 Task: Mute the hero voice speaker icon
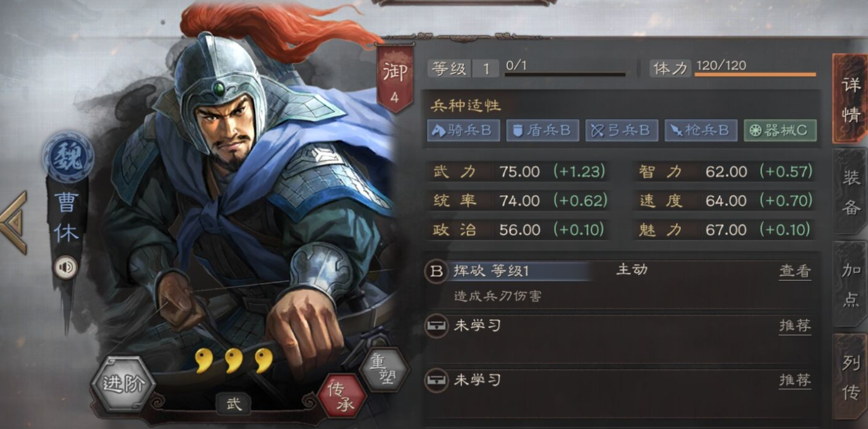point(65,267)
